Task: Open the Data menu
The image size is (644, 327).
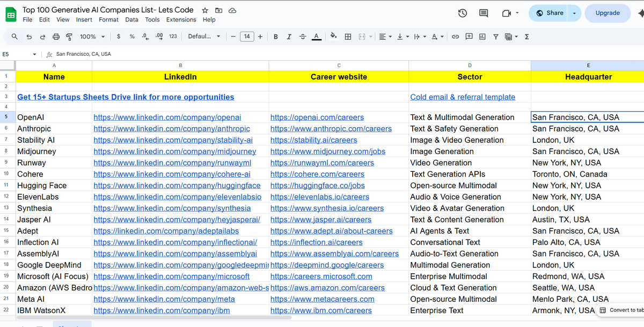Action: tap(131, 19)
